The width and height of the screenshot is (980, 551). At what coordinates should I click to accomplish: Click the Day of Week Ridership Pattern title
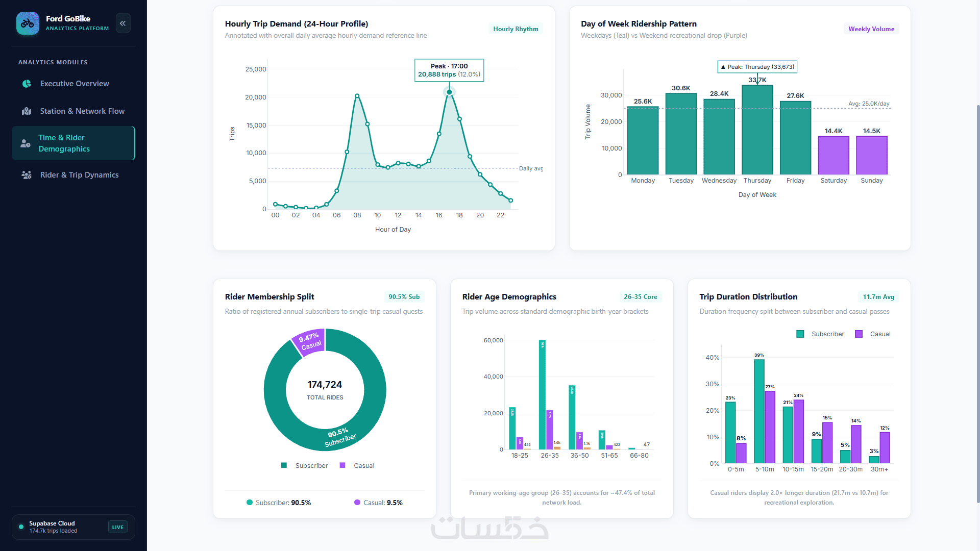[x=639, y=24]
